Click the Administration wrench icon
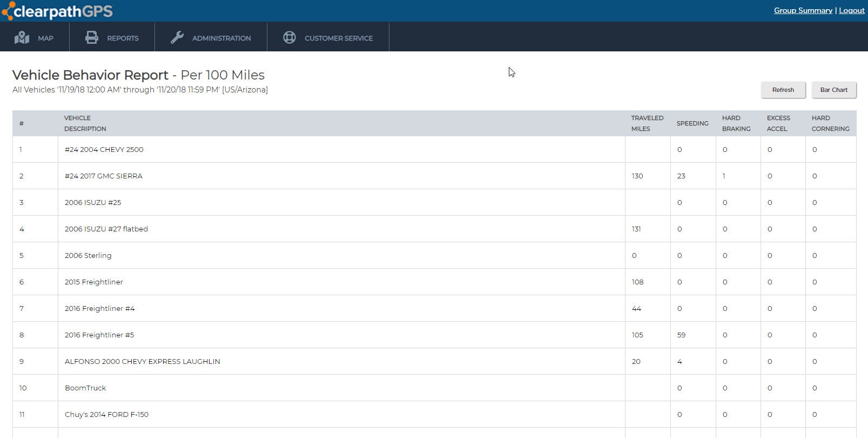The height and width of the screenshot is (438, 868). tap(177, 38)
